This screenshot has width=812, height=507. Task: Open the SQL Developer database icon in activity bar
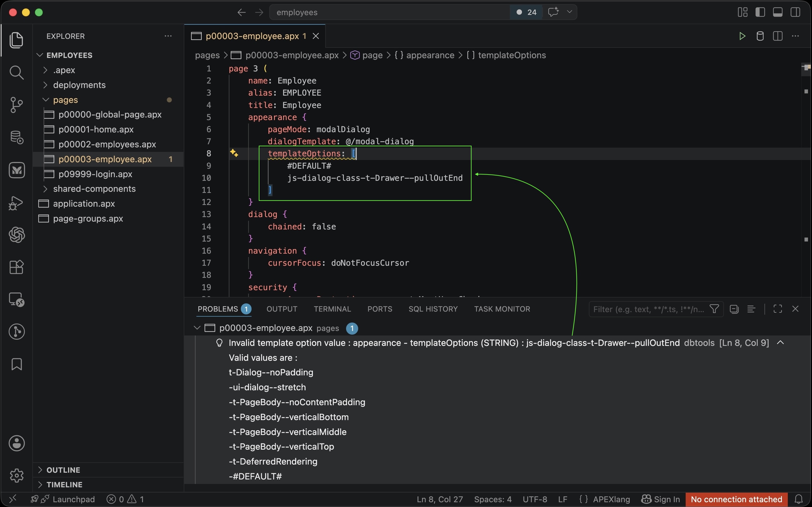point(16,138)
